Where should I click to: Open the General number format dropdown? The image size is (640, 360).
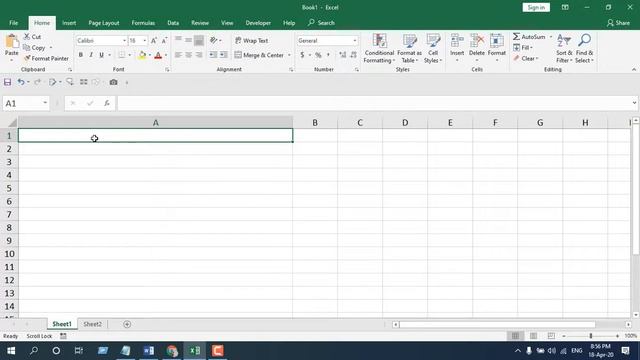click(x=354, y=41)
